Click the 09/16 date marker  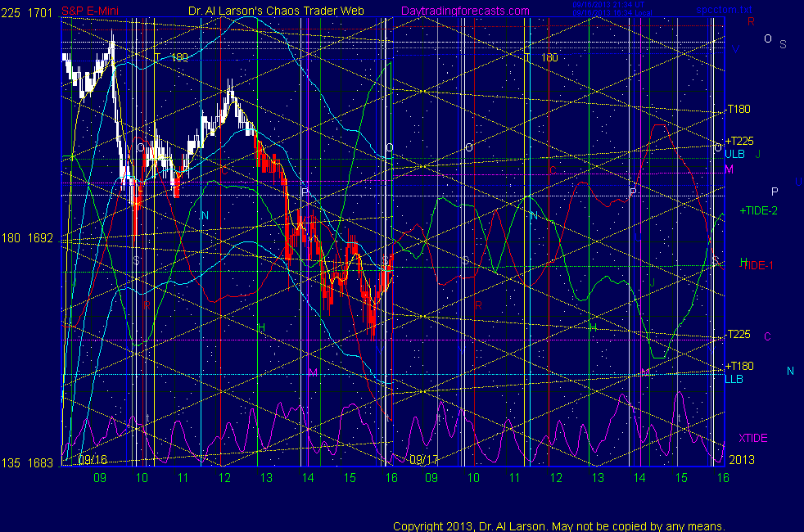click(93, 460)
